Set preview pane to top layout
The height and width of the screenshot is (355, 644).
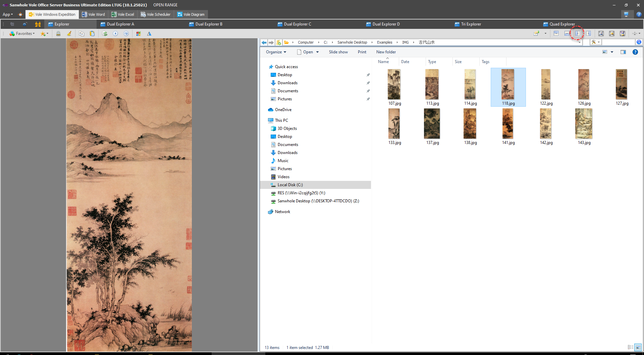click(556, 34)
